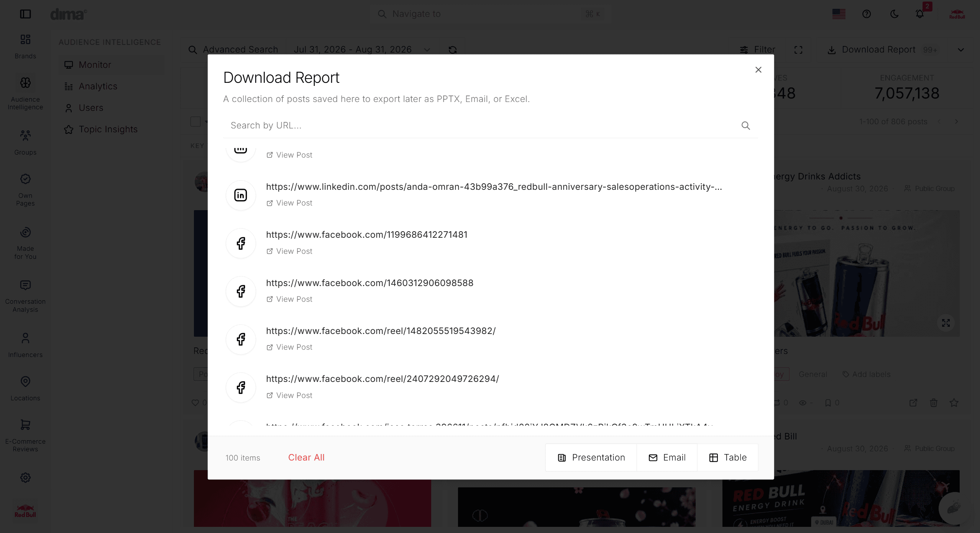Open Groups in left sidebar

coord(25,143)
